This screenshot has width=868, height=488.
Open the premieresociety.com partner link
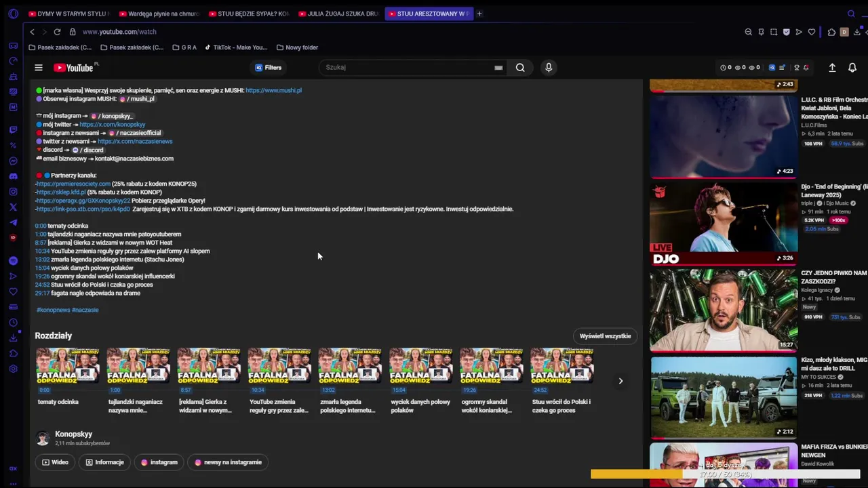point(73,184)
